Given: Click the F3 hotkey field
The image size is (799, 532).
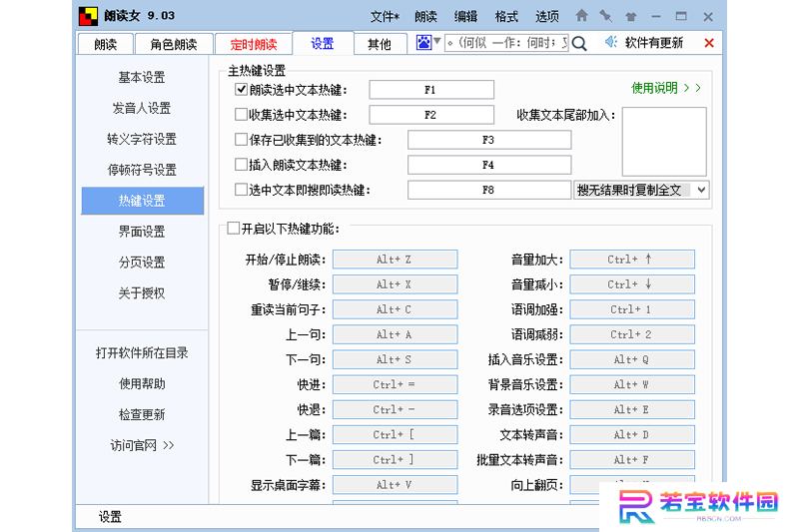Looking at the screenshot, I should (x=488, y=140).
